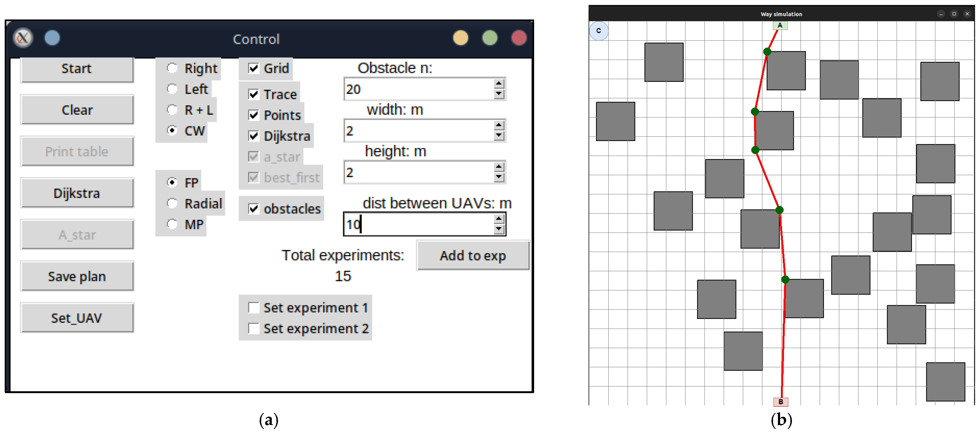Click the yellow circle titlebar button

point(460,38)
